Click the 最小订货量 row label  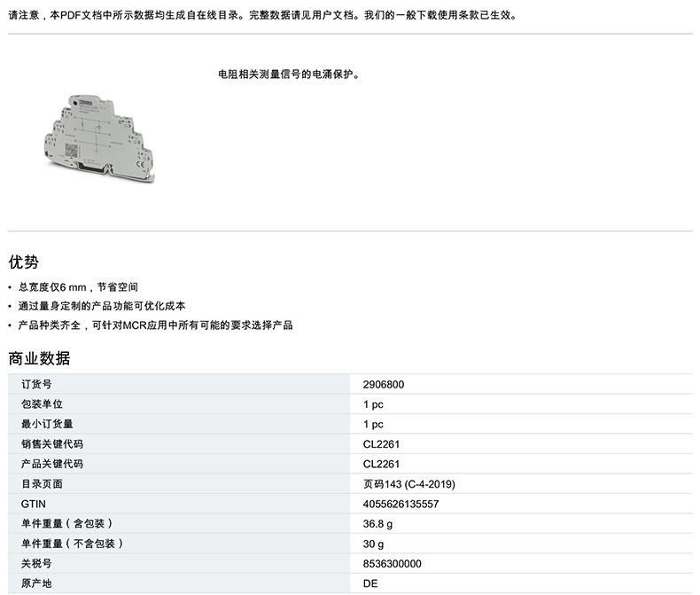[x=47, y=424]
